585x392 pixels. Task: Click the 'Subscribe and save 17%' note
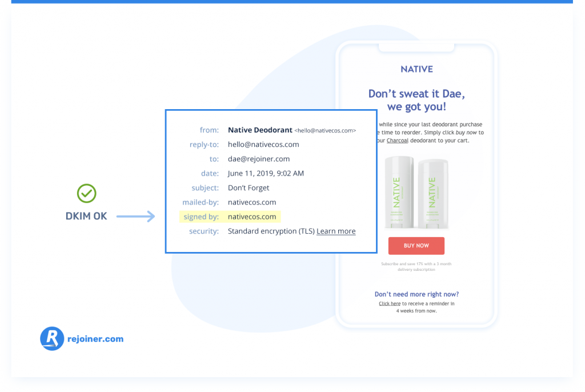pos(416,266)
